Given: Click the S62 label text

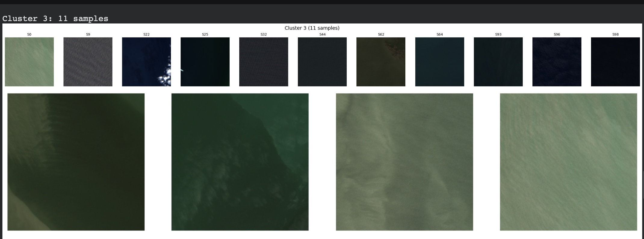Looking at the screenshot, I should (x=381, y=35).
